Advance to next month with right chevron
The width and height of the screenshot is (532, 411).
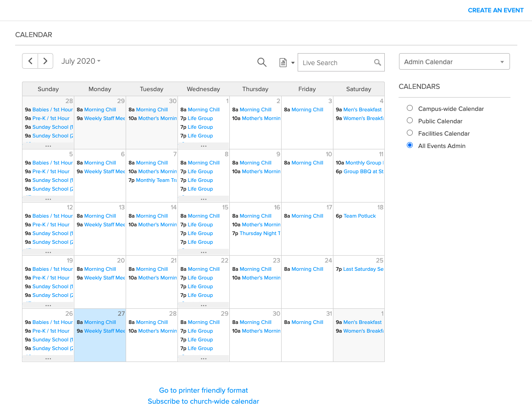pos(45,60)
